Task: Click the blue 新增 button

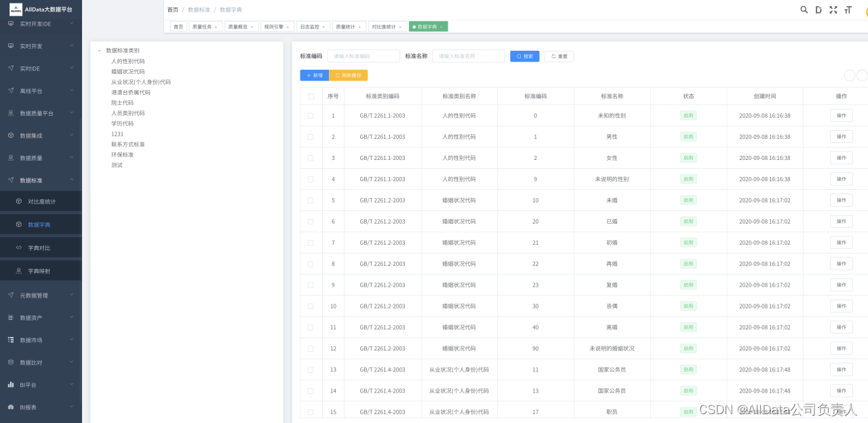Action: tap(315, 75)
